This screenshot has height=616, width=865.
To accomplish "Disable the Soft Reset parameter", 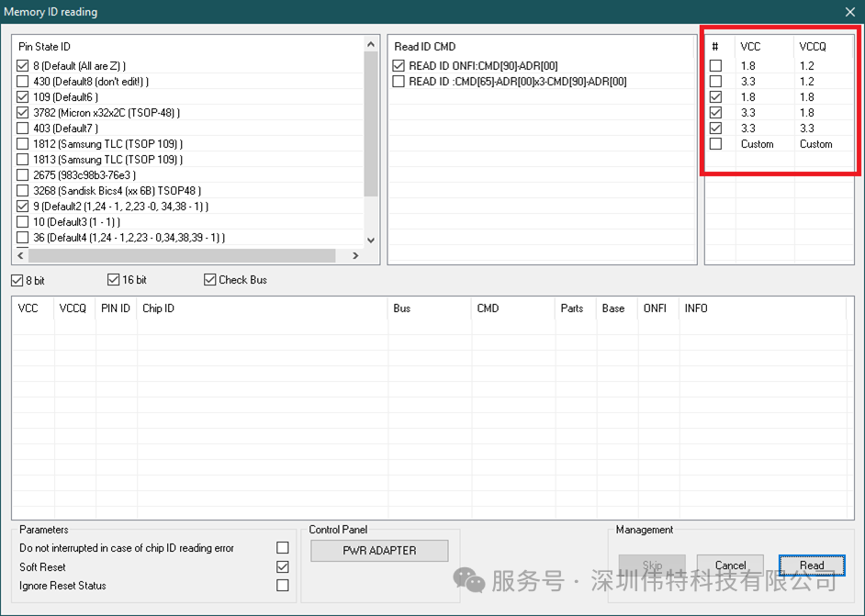I will 283,567.
